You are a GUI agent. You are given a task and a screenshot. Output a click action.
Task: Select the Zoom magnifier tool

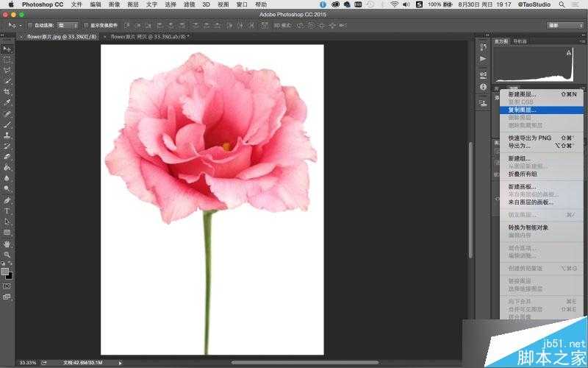(7, 254)
